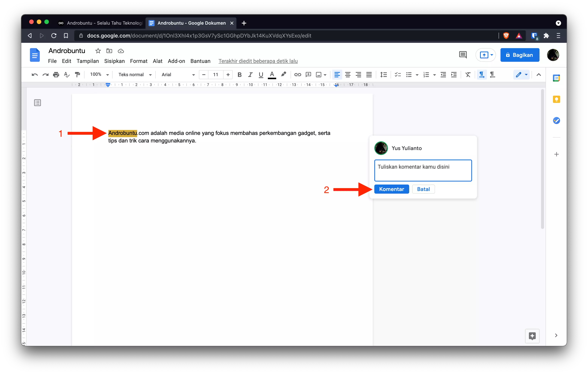Viewport: 588px width, 374px height.
Task: Open the text color picker
Action: pos(272,75)
